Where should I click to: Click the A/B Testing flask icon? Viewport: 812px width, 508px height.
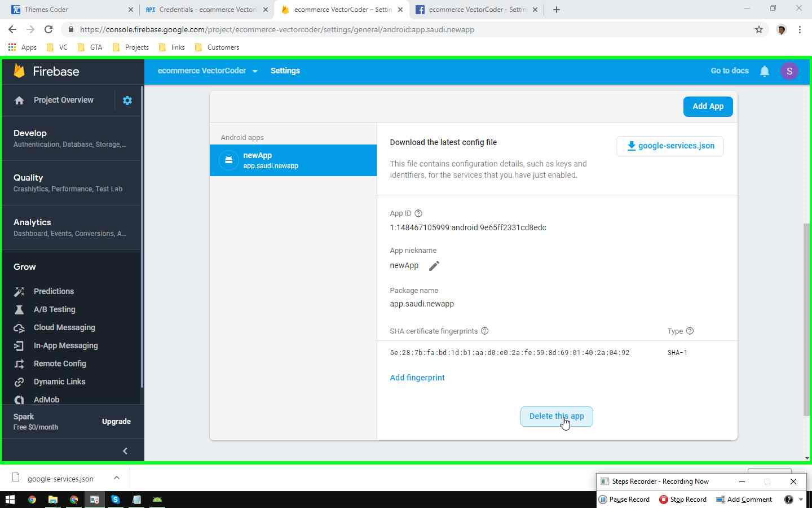click(19, 309)
